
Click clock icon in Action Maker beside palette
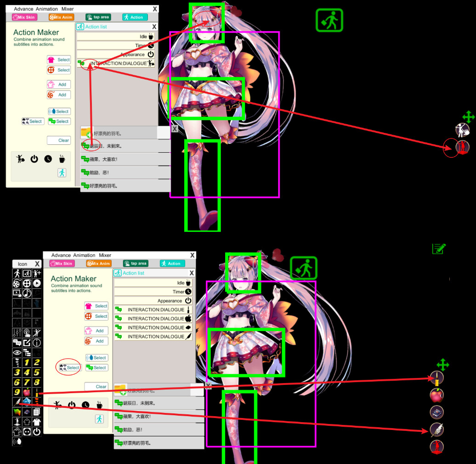pos(85,405)
